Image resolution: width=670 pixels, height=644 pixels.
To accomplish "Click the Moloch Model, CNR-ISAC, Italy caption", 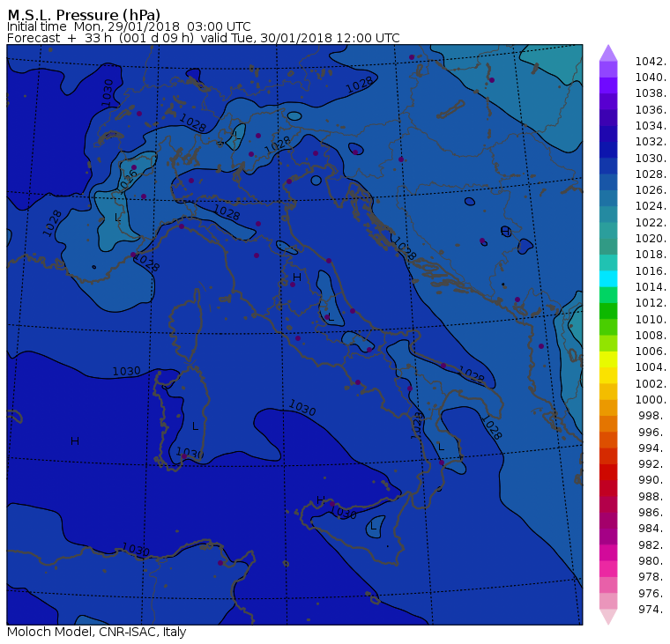I will pos(97,632).
